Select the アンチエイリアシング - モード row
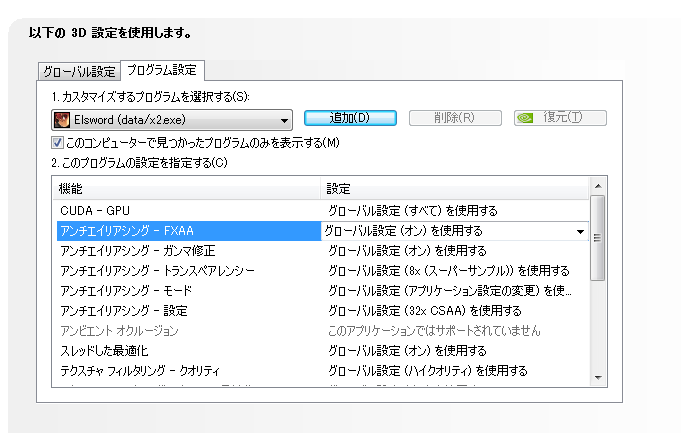Screen dimensions: 681x433 click(x=321, y=291)
